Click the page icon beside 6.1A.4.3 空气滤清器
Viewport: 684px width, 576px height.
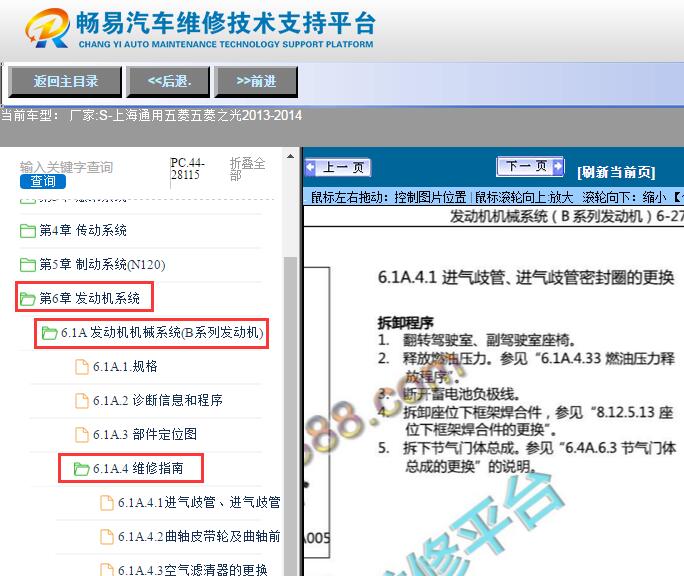(107, 570)
